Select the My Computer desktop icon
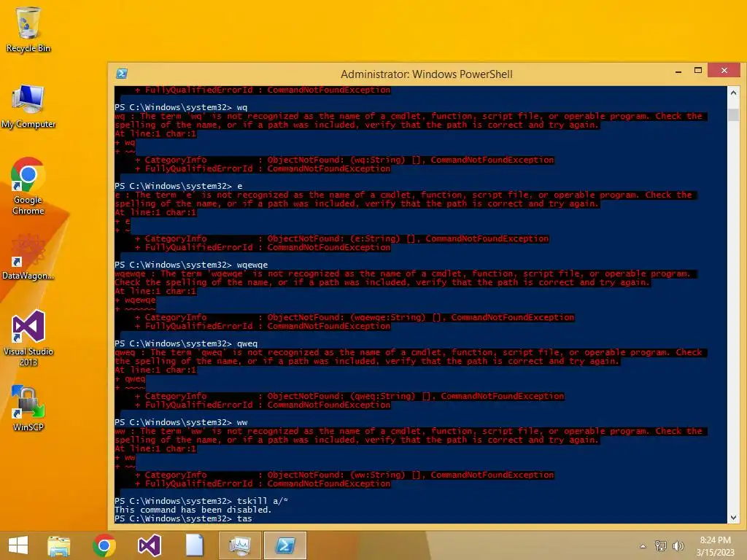 pos(28,106)
